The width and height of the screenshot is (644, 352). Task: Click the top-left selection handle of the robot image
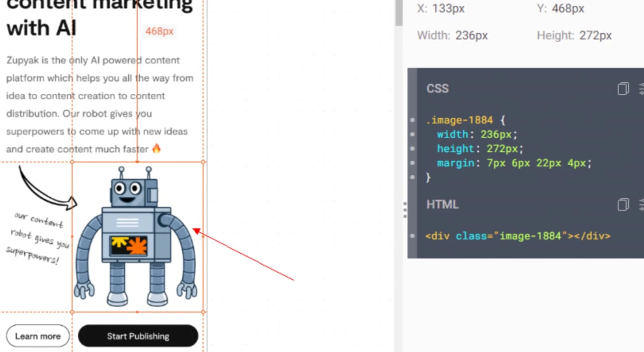pos(72,162)
